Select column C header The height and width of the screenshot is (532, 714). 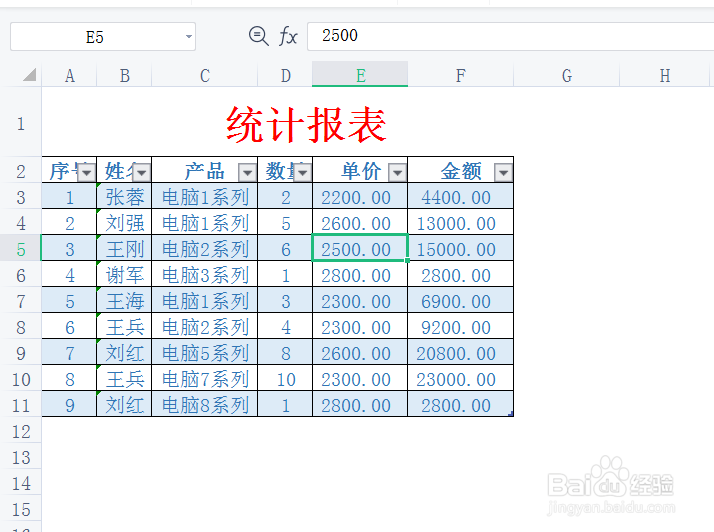[205, 75]
